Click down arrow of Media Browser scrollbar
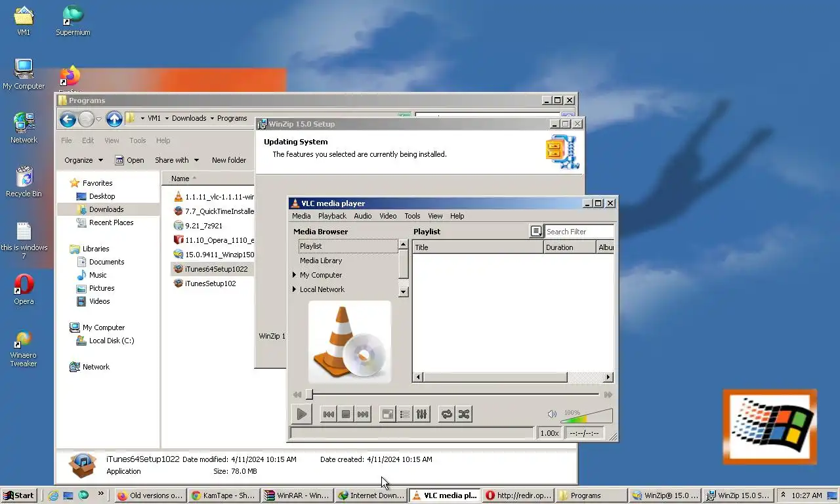The height and width of the screenshot is (504, 840). (x=404, y=292)
